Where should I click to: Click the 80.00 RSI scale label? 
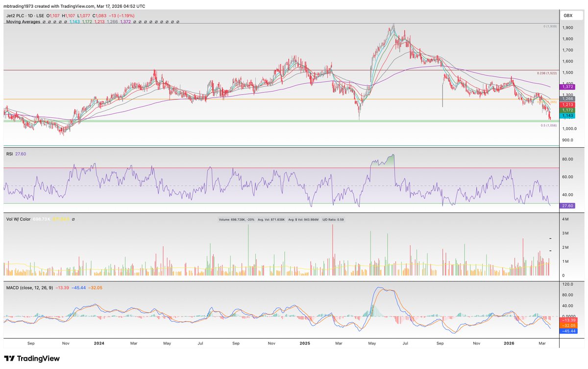(568, 159)
